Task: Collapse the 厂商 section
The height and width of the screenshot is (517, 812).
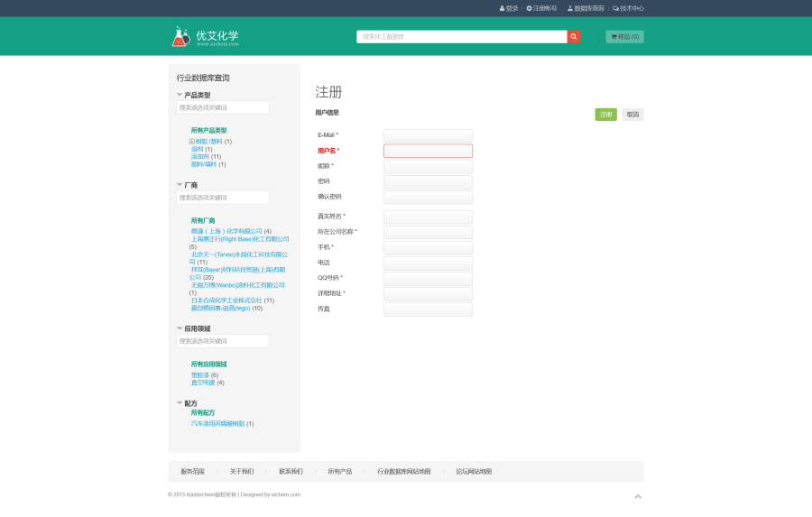Action: 180,185
